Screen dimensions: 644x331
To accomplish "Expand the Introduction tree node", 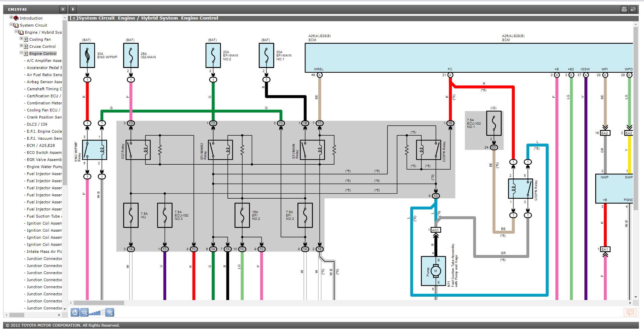I will pyautogui.click(x=11, y=18).
